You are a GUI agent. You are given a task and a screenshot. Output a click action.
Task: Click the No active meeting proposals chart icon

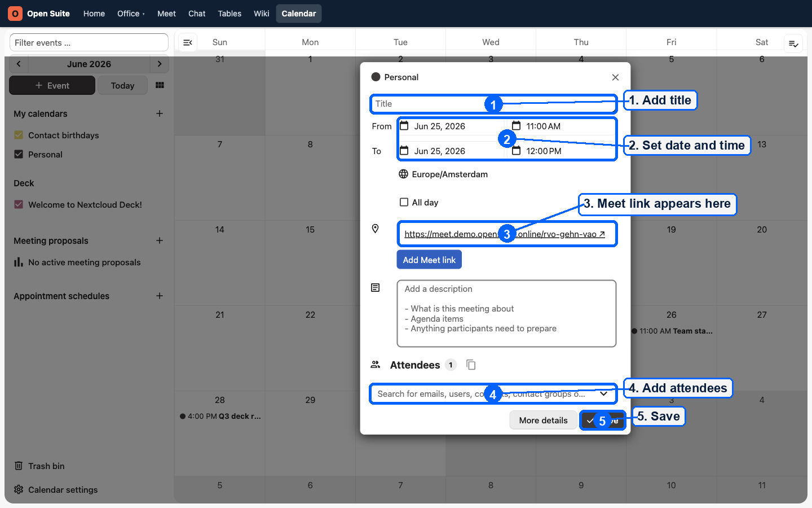19,262
